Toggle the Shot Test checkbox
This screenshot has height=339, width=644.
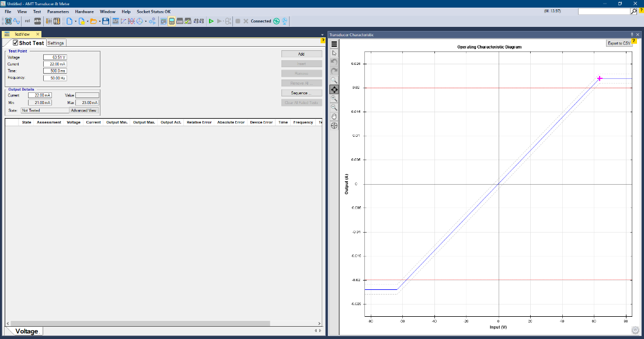coord(16,43)
